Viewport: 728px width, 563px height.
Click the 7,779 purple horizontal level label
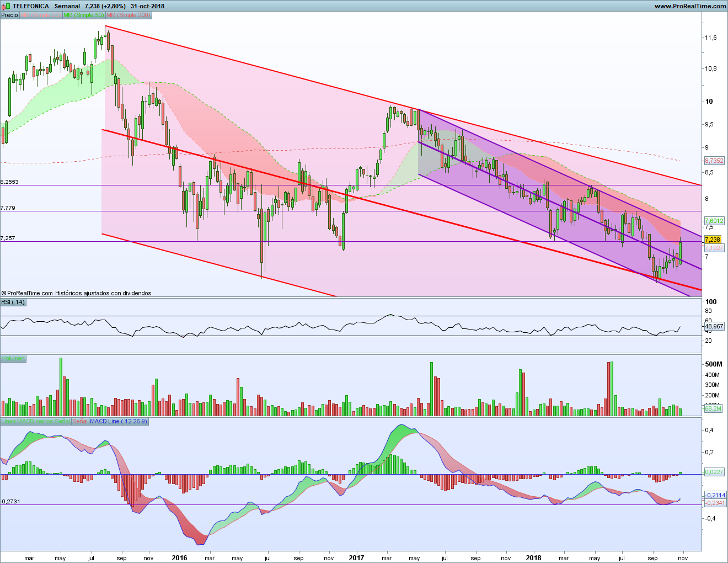pos(8,208)
